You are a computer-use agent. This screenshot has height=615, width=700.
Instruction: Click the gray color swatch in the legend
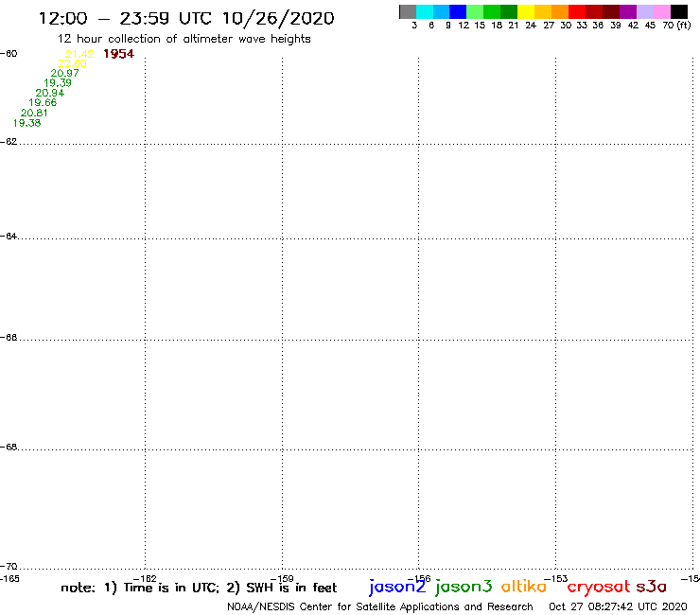click(x=408, y=11)
